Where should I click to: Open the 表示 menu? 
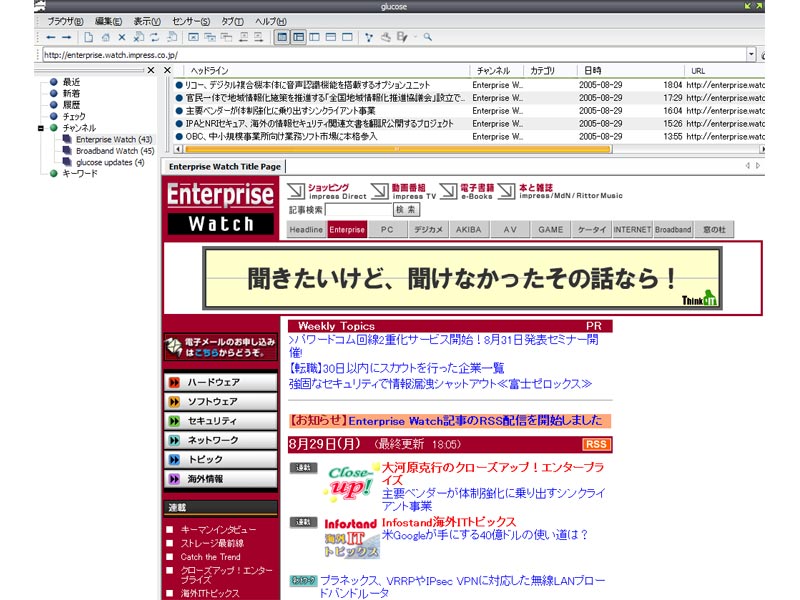pos(147,21)
